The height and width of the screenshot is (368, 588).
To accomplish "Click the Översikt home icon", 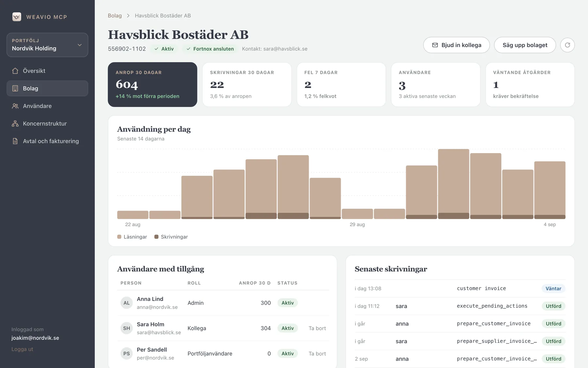I will [x=15, y=71].
